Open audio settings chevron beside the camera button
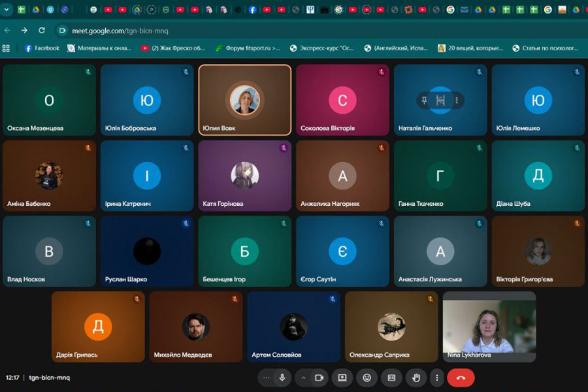 click(303, 378)
